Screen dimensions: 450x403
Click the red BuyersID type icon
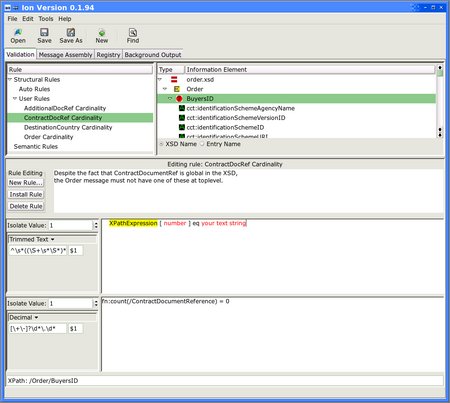click(179, 99)
